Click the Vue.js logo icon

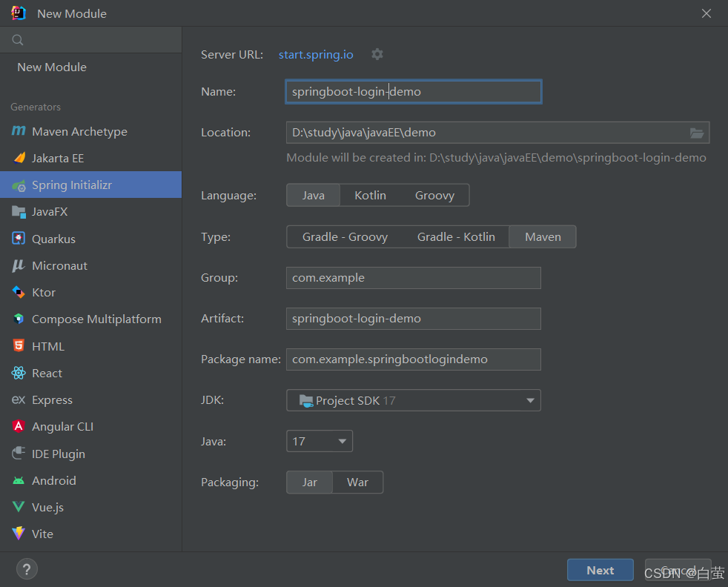point(19,506)
